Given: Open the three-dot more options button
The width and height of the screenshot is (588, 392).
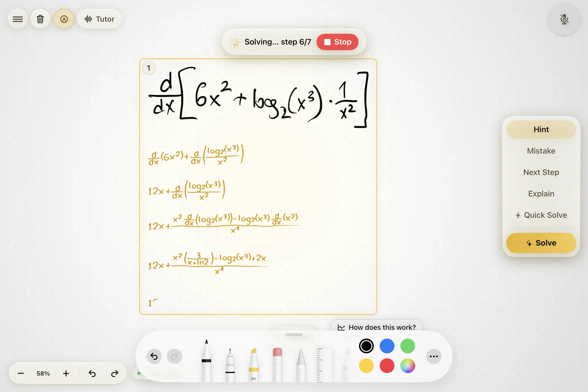Looking at the screenshot, I should coord(434,356).
